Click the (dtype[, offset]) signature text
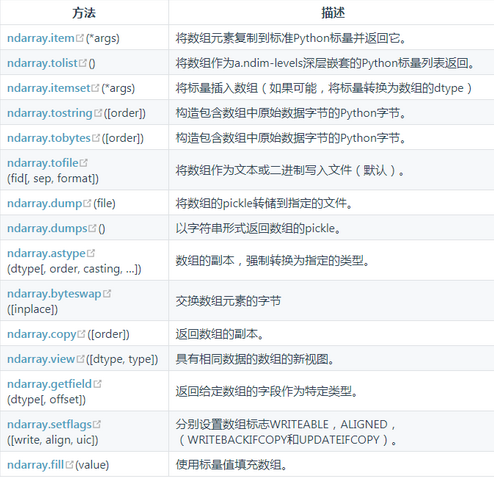The height and width of the screenshot is (477, 494). click(x=46, y=399)
